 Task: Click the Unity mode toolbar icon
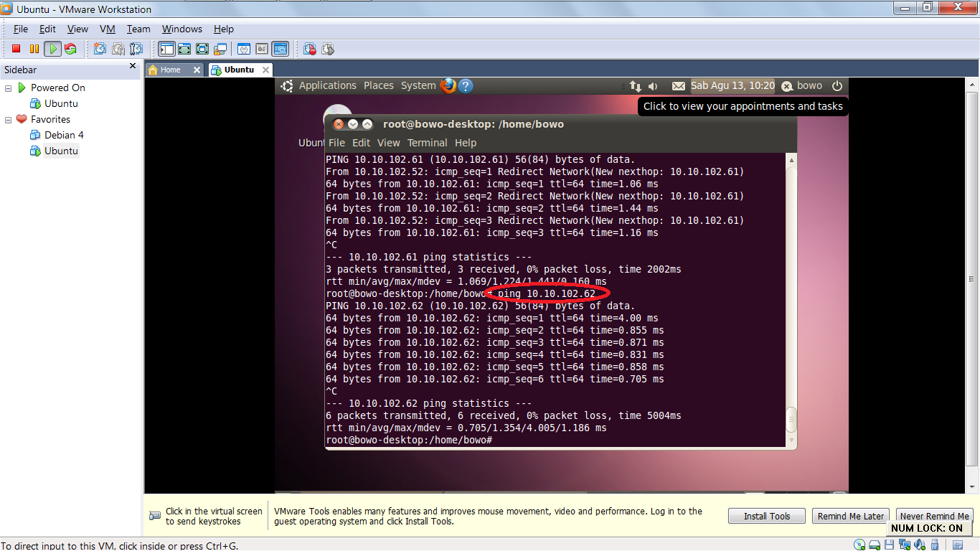(220, 49)
